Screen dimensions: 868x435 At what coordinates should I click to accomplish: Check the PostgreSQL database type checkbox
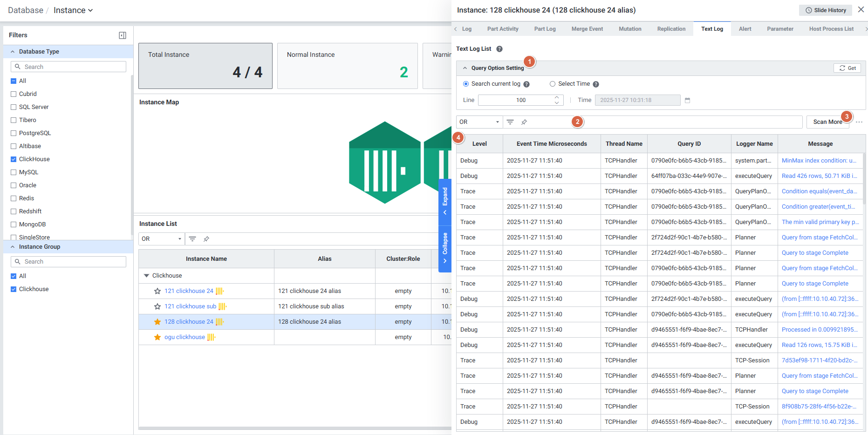point(14,133)
